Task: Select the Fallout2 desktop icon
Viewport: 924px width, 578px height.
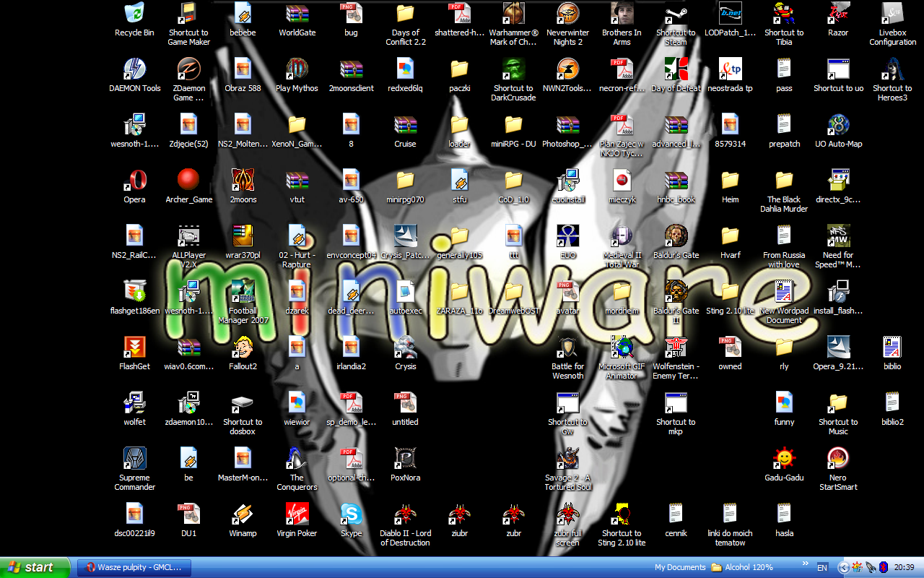Action: (243, 348)
